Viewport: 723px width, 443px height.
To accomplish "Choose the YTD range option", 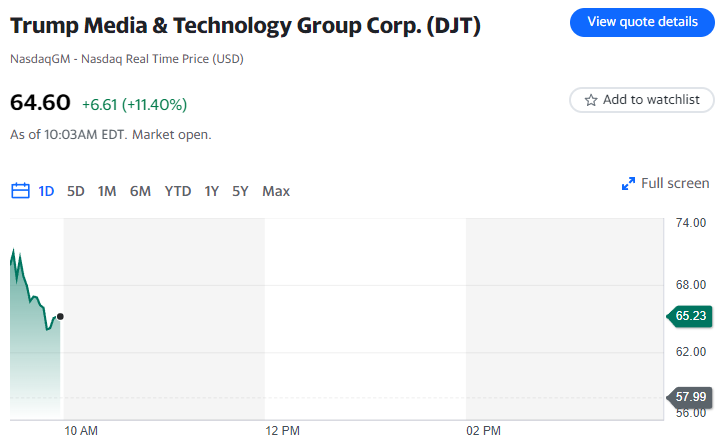I will point(178,191).
